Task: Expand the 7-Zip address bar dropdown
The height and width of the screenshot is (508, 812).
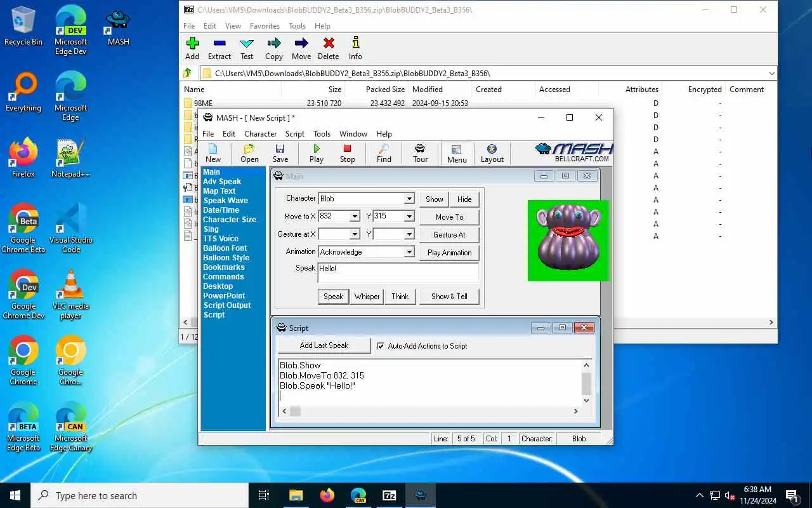Action: (771, 73)
